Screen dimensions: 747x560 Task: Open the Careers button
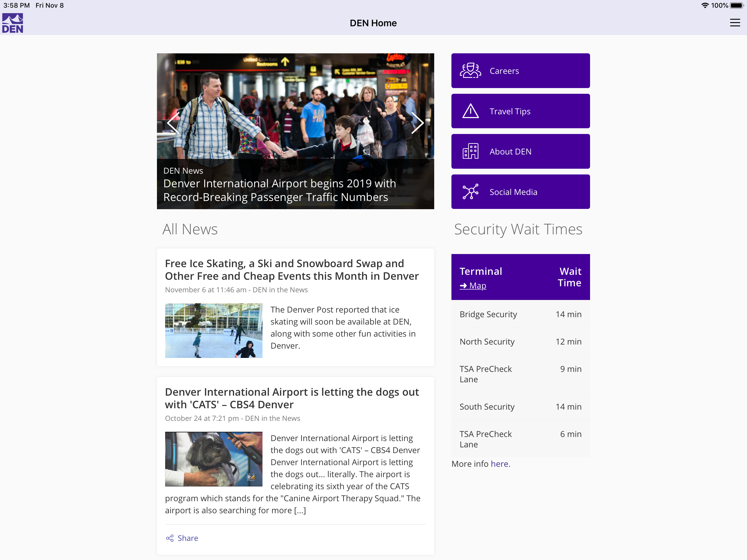520,71
